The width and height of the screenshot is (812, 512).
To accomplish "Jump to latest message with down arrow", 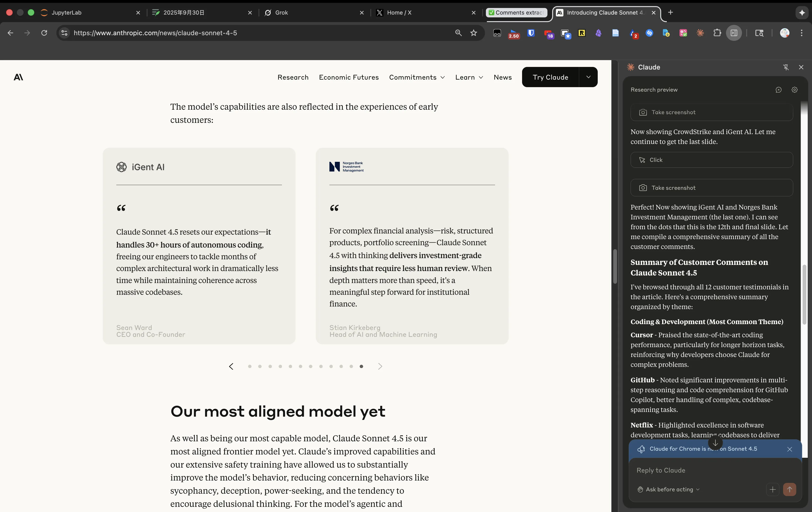I will click(x=715, y=442).
